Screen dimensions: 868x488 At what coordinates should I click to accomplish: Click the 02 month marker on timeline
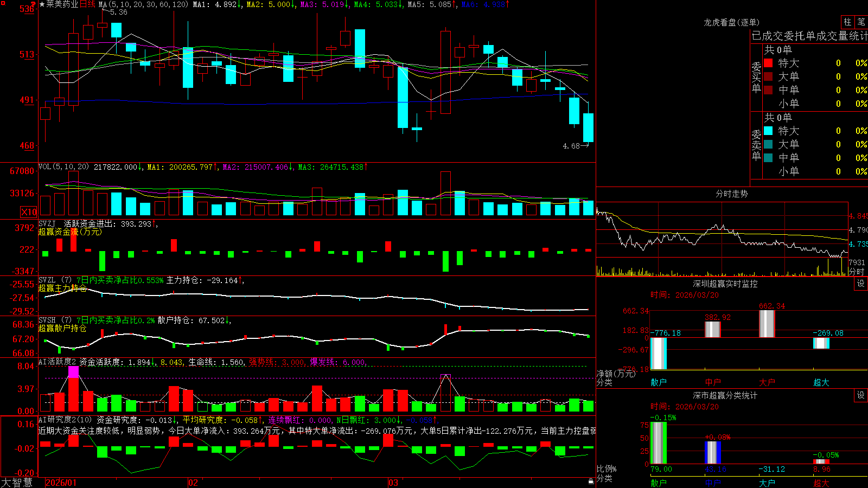193,483
